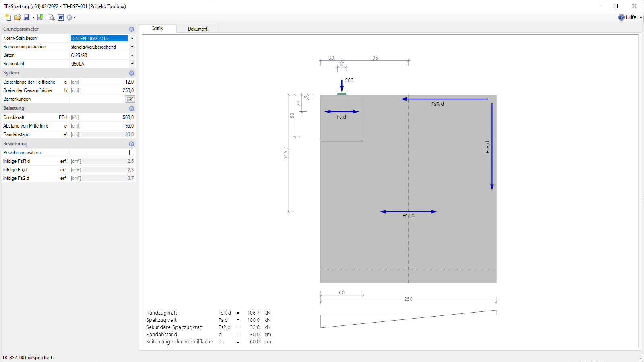Edit the Seitenlänge der Teilfläche value
The width and height of the screenshot is (644, 362).
point(107,82)
